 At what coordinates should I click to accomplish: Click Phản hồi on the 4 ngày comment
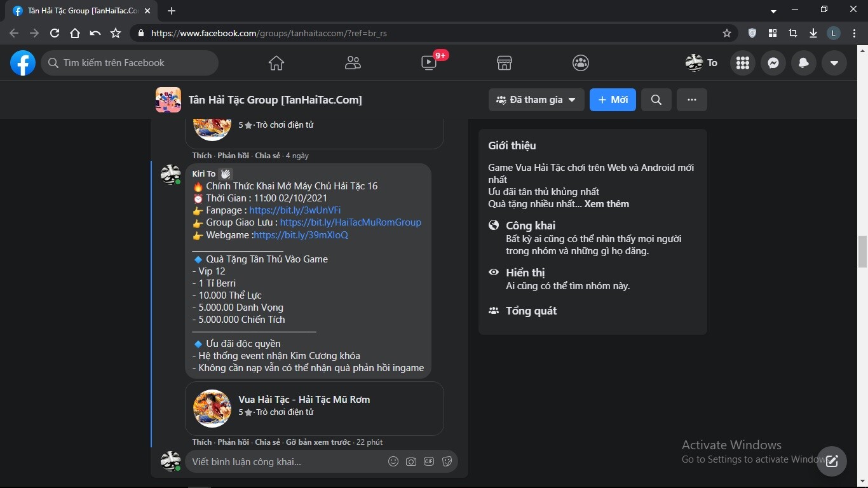(233, 156)
